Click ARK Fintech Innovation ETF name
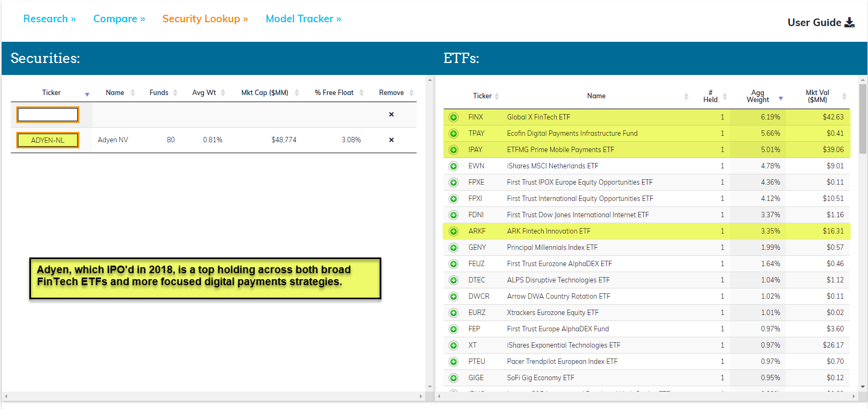868x409 pixels. [x=549, y=231]
